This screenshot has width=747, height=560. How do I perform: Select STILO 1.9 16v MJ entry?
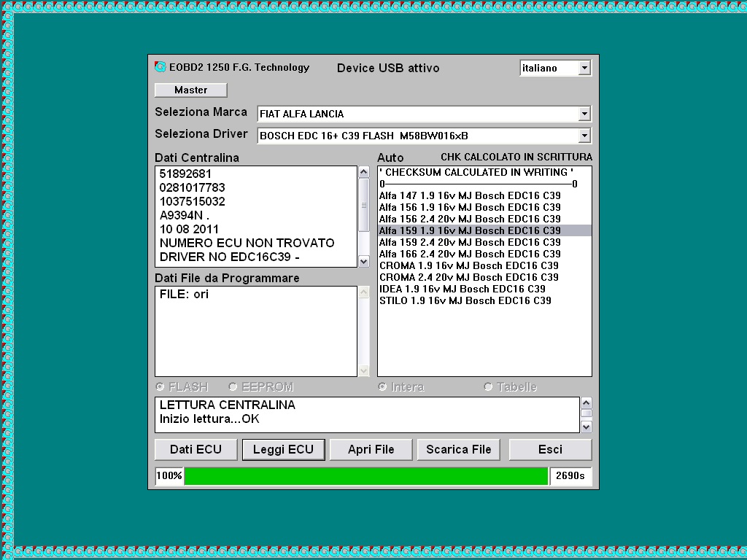(x=484, y=300)
